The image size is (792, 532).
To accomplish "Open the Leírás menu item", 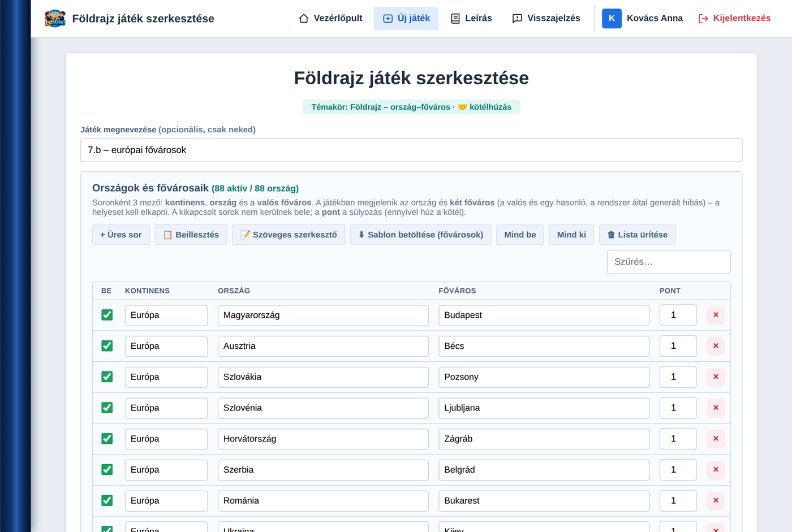I will point(471,19).
